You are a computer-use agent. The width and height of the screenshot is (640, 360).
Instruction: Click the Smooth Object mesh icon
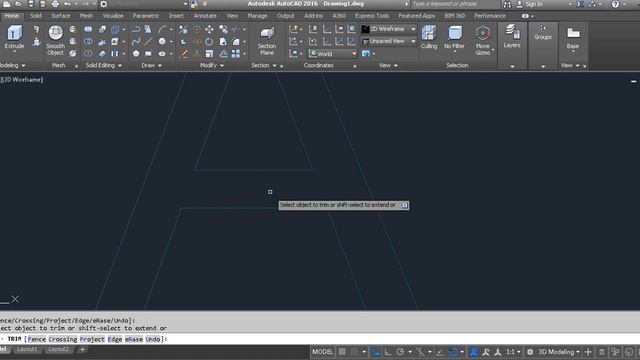click(56, 33)
